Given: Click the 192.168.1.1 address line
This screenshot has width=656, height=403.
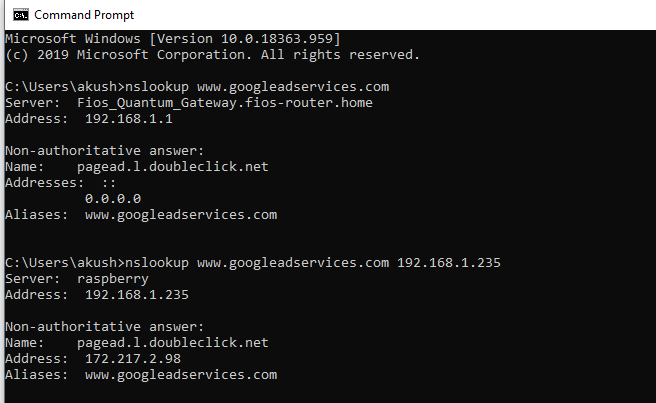Looking at the screenshot, I should coord(116,119).
